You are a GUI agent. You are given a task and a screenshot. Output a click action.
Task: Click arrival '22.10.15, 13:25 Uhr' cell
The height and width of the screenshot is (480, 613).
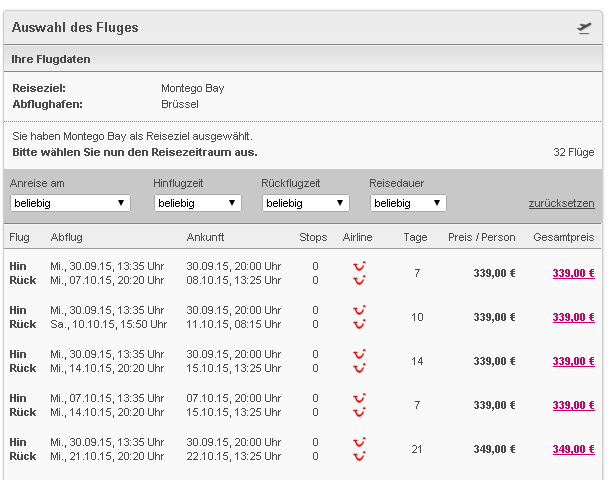[x=234, y=456]
